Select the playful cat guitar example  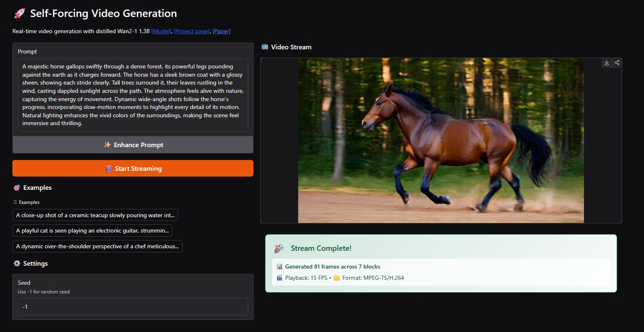(x=92, y=230)
